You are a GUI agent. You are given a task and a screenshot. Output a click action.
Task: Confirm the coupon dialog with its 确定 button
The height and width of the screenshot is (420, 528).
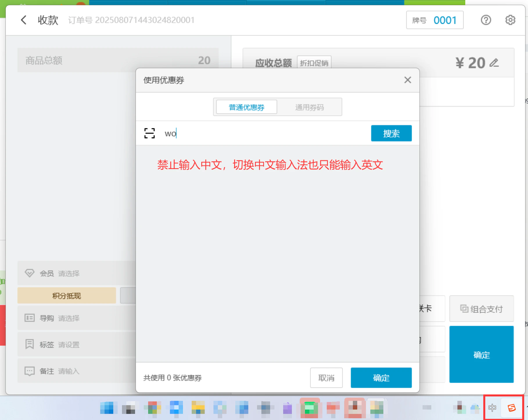(381, 378)
